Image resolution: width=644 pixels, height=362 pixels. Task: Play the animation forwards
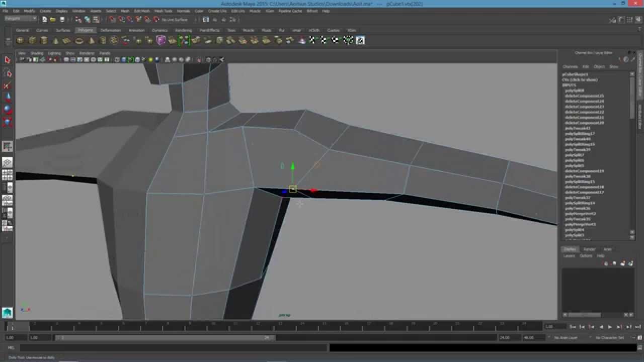[x=610, y=327]
